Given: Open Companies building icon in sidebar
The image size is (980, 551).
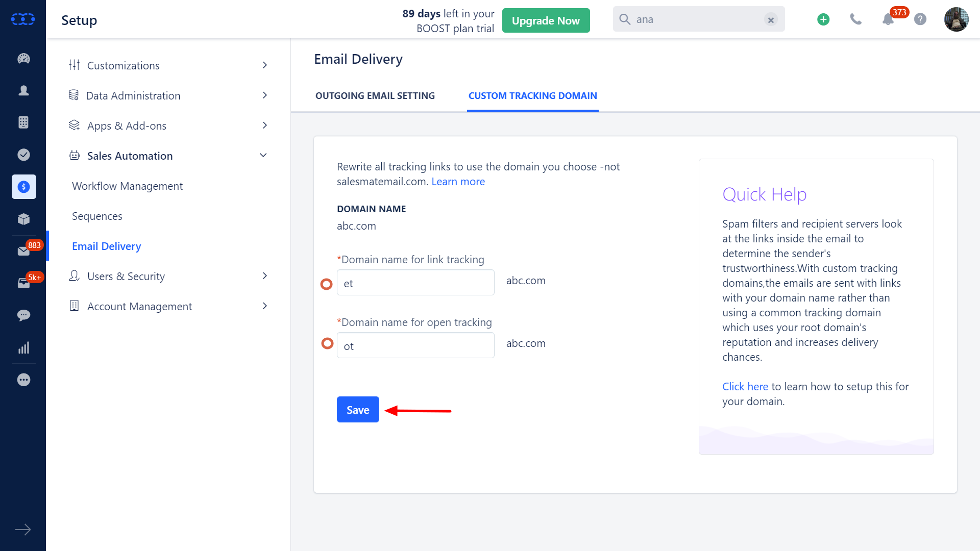Looking at the screenshot, I should coord(23,122).
